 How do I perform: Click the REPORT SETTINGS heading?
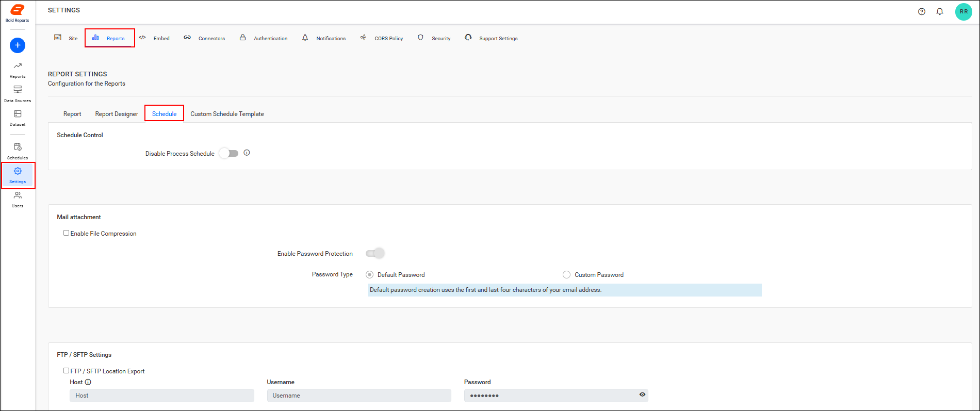[x=77, y=74]
